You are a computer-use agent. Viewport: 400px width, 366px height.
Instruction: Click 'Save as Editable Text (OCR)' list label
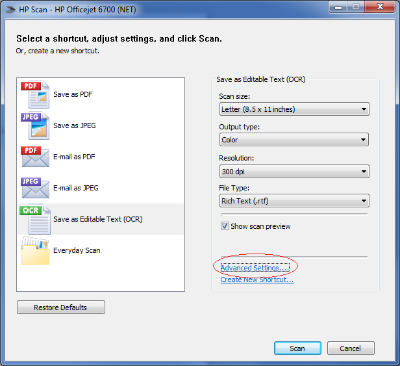pos(98,219)
